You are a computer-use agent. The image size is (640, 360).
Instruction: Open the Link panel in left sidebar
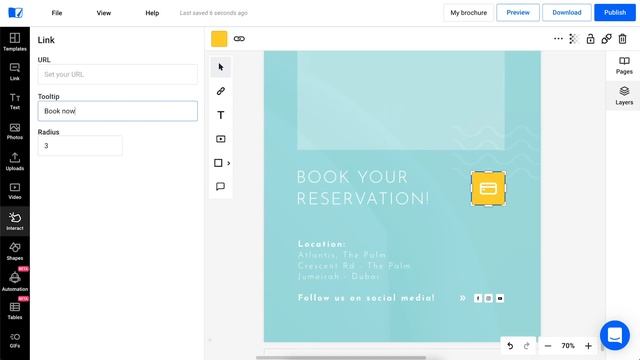coord(15,72)
